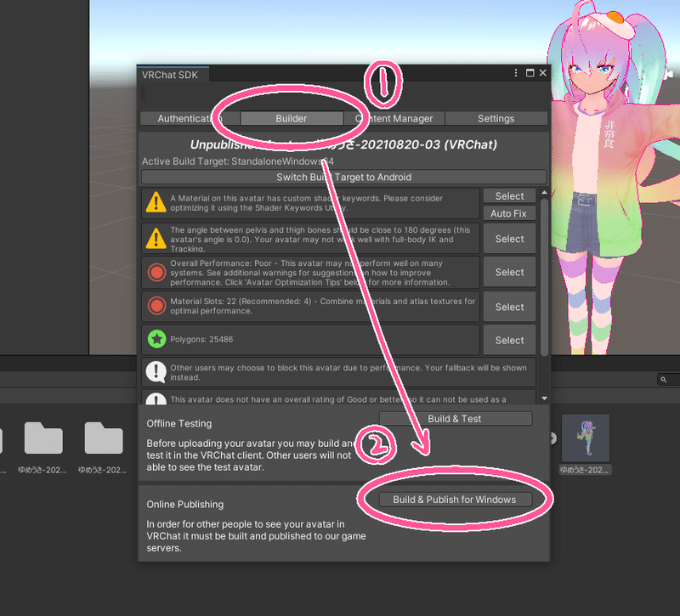Click the Unpublished avatar title text
The image size is (680, 616).
point(343,144)
